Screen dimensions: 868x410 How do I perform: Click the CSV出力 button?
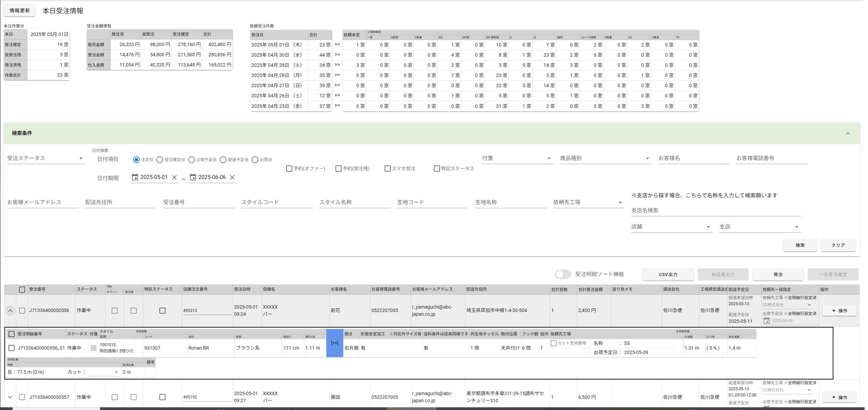668,274
